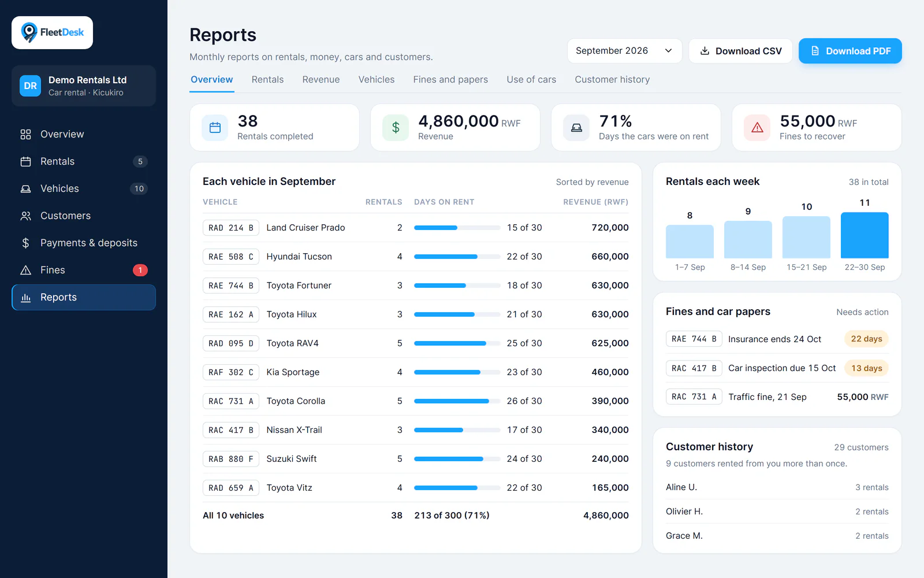The image size is (924, 578).
Task: Select the Customer history tab
Action: [x=612, y=80]
